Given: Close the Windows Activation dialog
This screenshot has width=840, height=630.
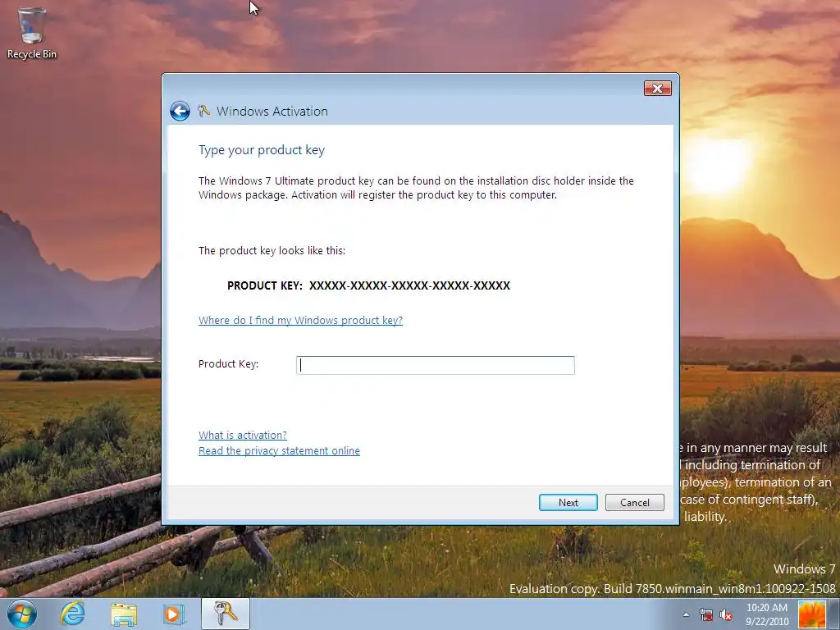Looking at the screenshot, I should pyautogui.click(x=657, y=89).
